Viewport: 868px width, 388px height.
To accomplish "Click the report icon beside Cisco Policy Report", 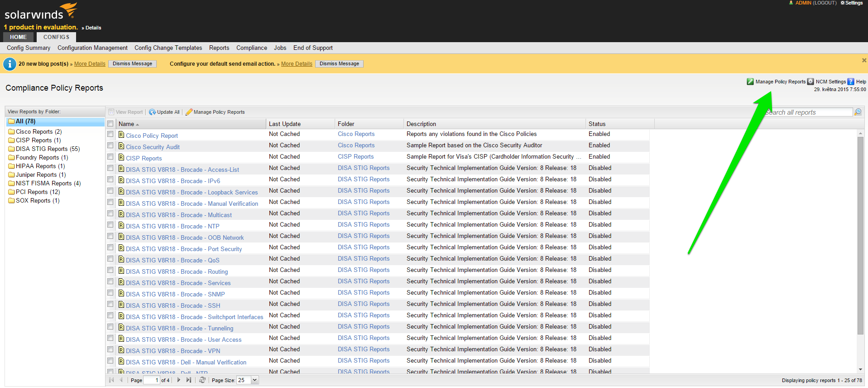I will [x=121, y=135].
